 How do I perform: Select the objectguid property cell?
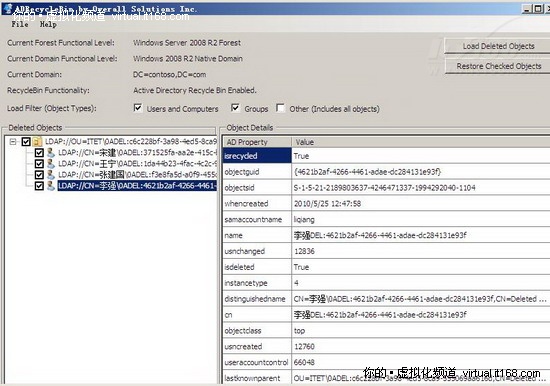[x=257, y=172]
